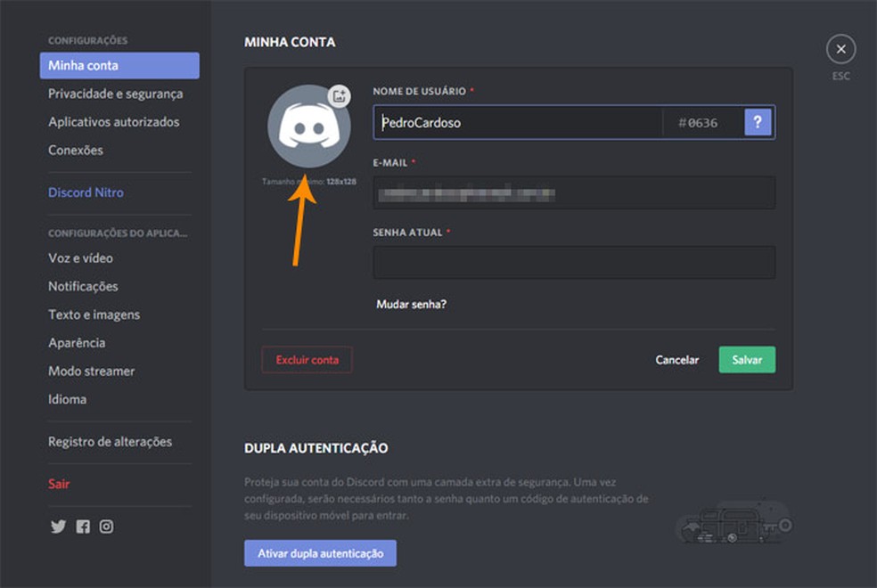
Task: Open Minha conta settings
Action: click(x=119, y=65)
